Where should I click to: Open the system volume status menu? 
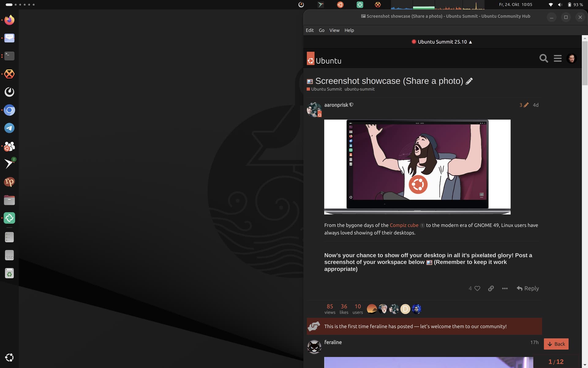tap(560, 5)
